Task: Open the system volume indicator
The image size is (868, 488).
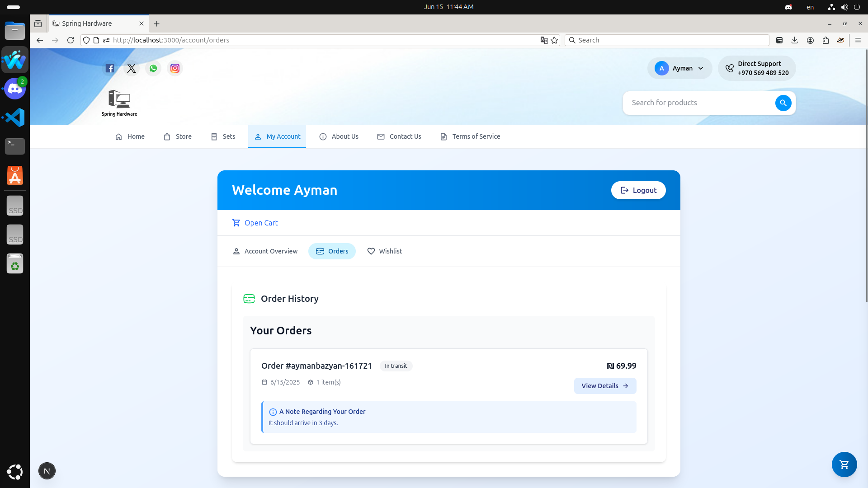Action: [844, 7]
